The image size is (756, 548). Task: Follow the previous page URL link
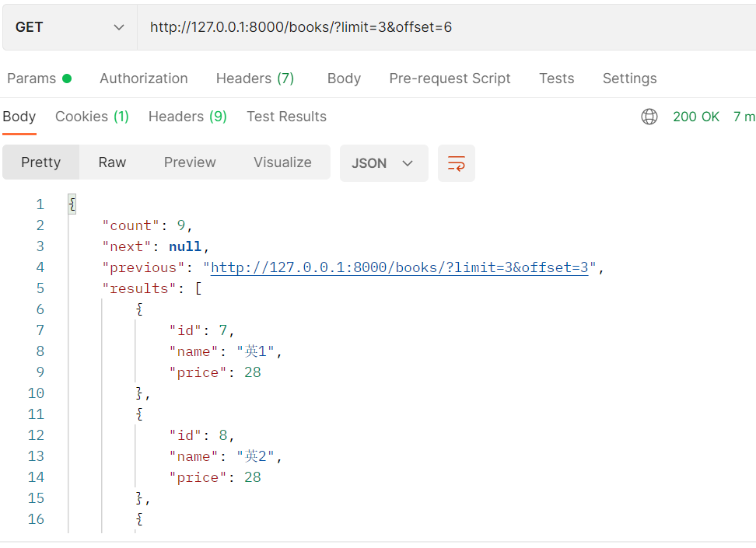click(x=399, y=267)
